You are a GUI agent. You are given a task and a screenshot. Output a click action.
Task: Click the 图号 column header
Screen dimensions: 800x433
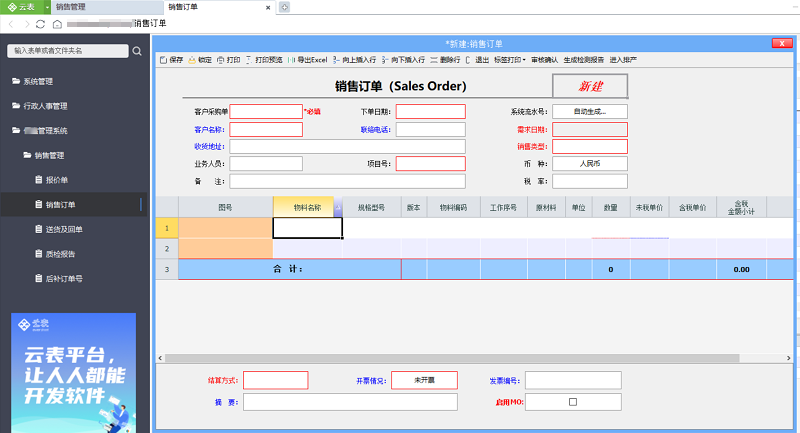226,208
